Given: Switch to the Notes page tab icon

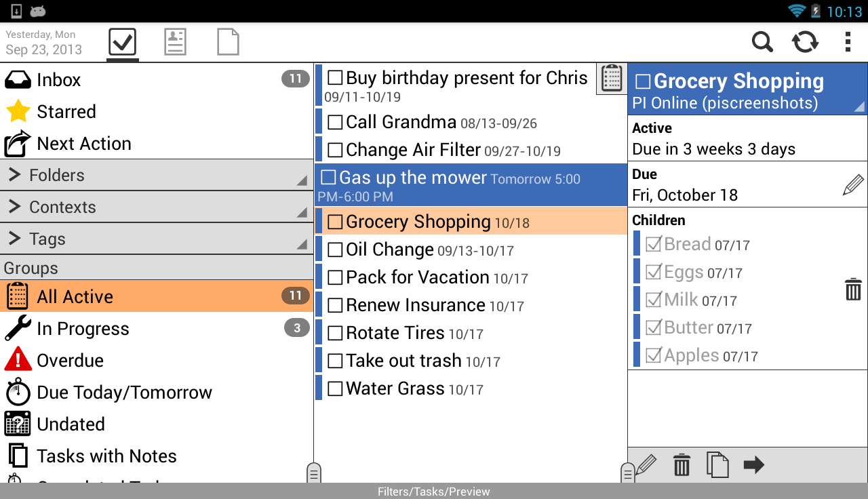Looking at the screenshot, I should click(228, 42).
